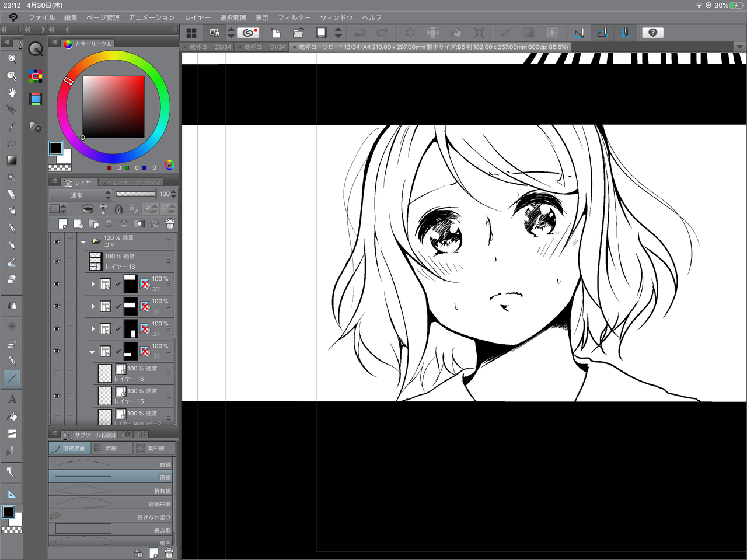
Task: Click the New file toolbar icon
Action: coord(276,33)
